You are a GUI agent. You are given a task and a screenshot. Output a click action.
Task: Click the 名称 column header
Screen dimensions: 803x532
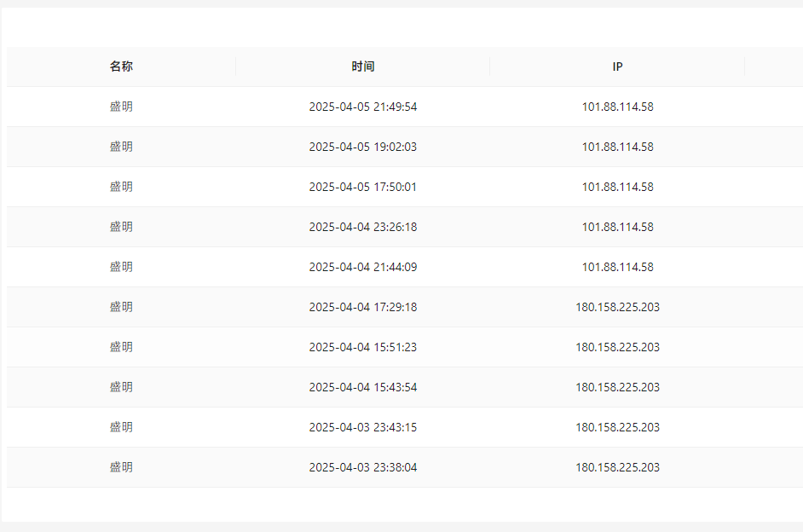(121, 66)
